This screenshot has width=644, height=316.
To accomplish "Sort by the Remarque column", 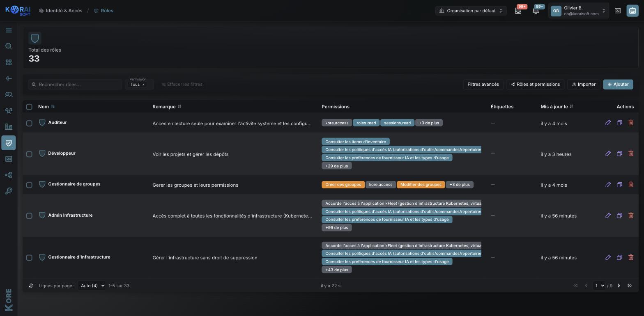I will [167, 107].
